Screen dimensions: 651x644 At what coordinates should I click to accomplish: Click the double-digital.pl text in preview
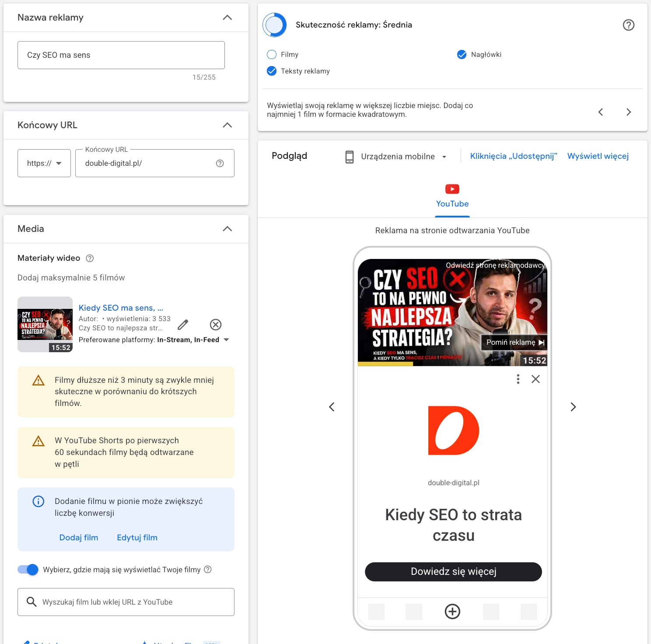click(453, 483)
